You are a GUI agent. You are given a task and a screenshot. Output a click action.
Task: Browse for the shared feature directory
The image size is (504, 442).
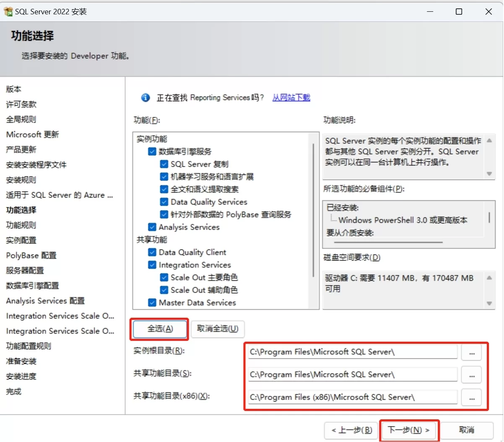(471, 375)
